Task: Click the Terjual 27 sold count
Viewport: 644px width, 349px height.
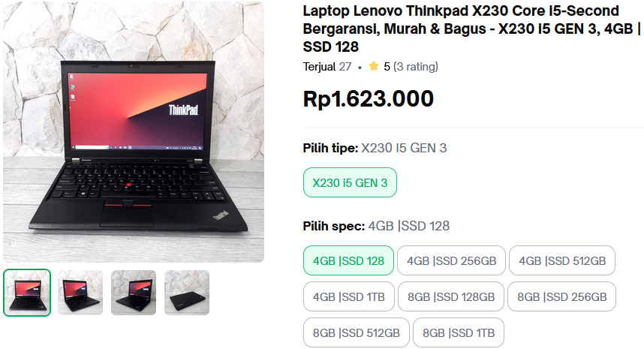Action: (x=327, y=67)
